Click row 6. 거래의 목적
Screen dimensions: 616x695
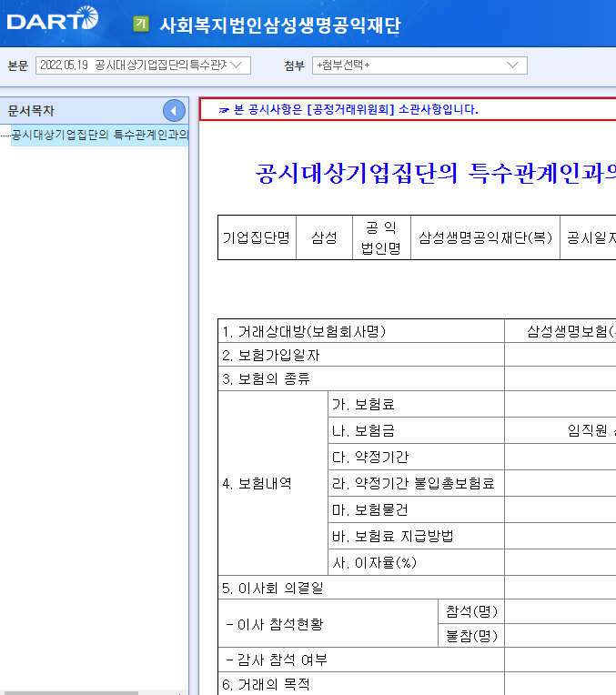[361, 684]
